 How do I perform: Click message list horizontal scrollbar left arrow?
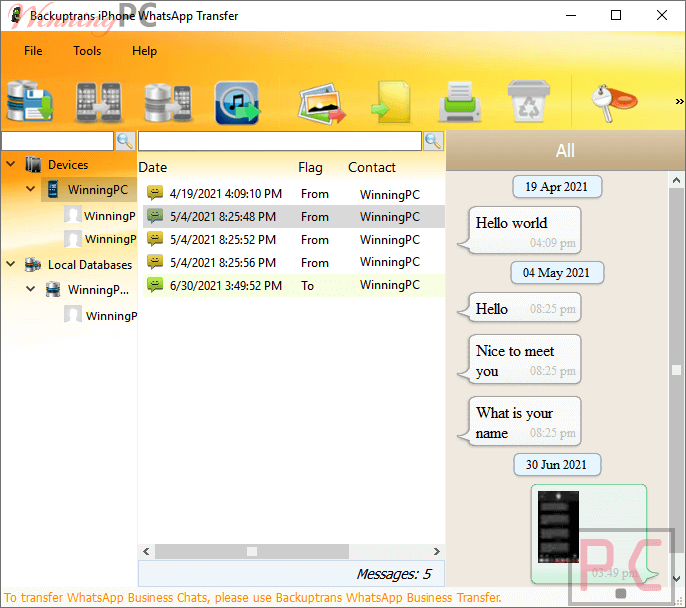(147, 551)
